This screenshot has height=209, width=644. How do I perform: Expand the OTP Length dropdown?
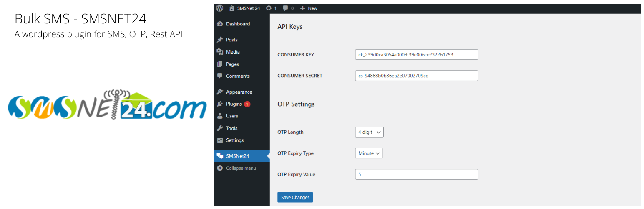click(x=369, y=132)
